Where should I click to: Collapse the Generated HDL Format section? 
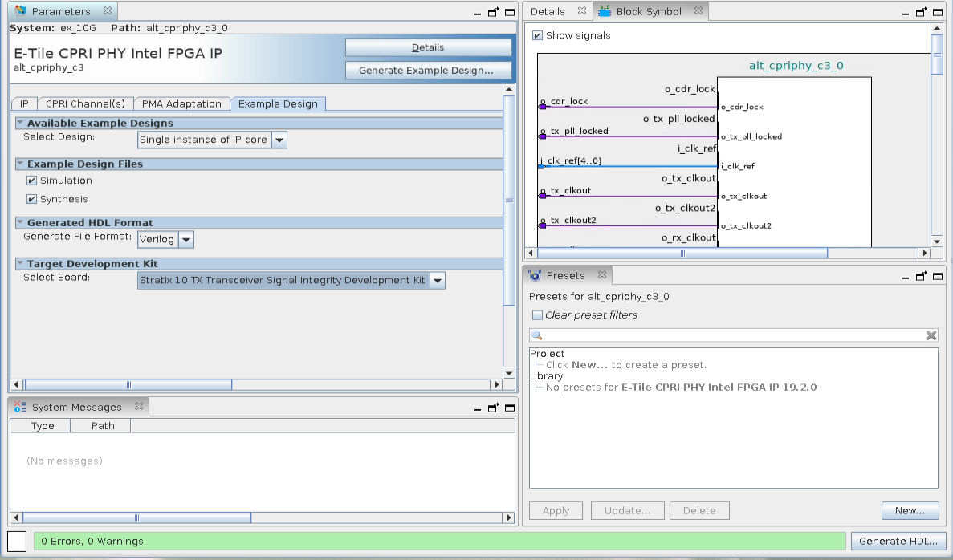pyautogui.click(x=20, y=222)
